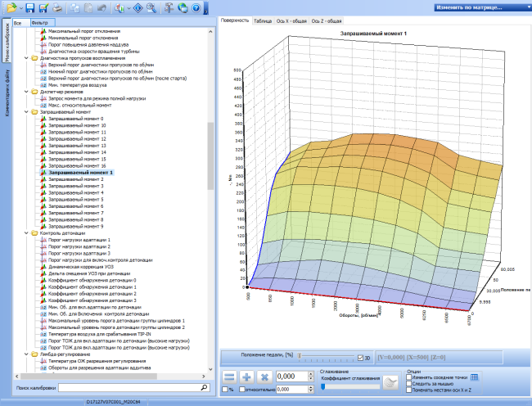This screenshot has width=532, height=406.
Task: Click the undo arrow toolbar icon
Action: coord(101,8)
